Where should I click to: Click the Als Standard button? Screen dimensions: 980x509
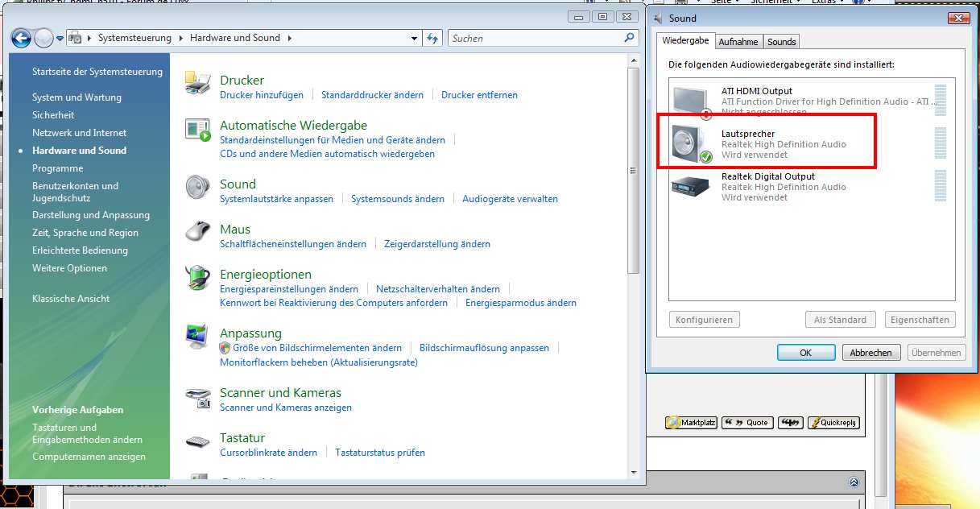click(840, 320)
